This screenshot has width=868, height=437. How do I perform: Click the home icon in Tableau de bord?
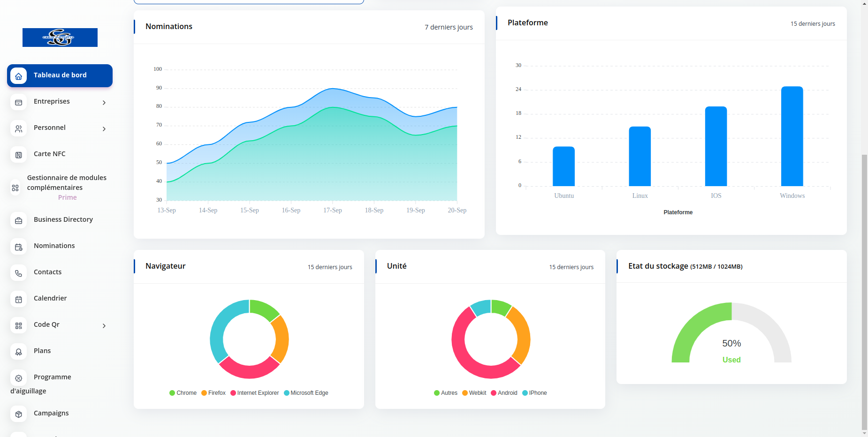pos(19,76)
